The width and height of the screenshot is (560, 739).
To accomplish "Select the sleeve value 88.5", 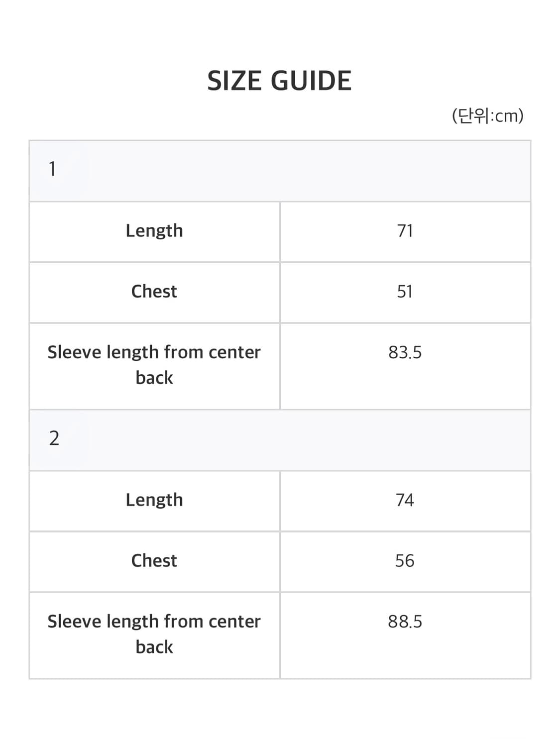I will [405, 622].
